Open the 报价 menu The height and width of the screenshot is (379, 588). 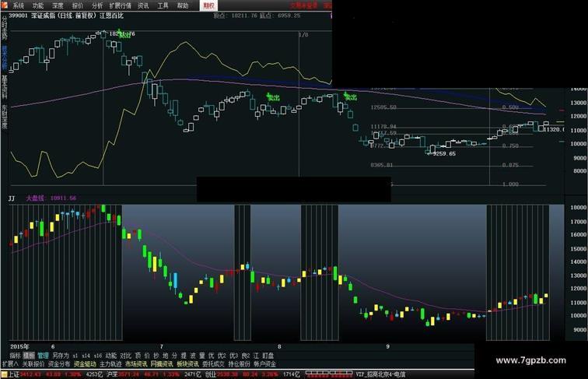tap(78, 5)
